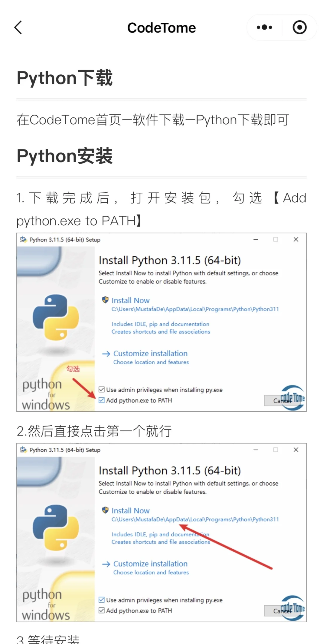Click the setup title bar icon in first screenshot
323x644 pixels.
(23, 239)
